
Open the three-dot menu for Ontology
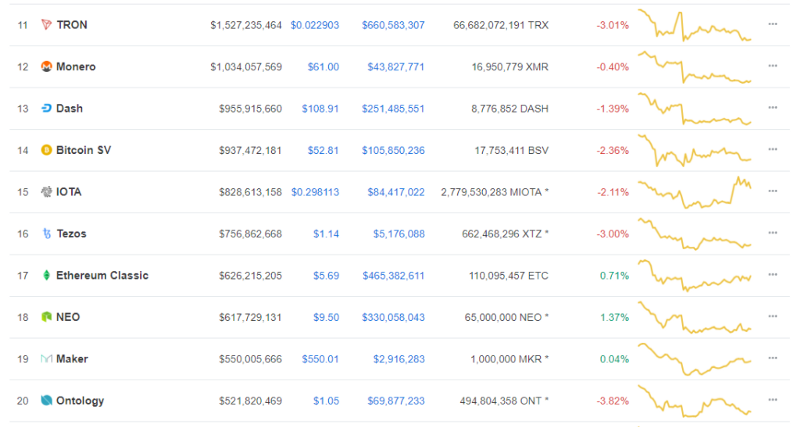(x=772, y=400)
